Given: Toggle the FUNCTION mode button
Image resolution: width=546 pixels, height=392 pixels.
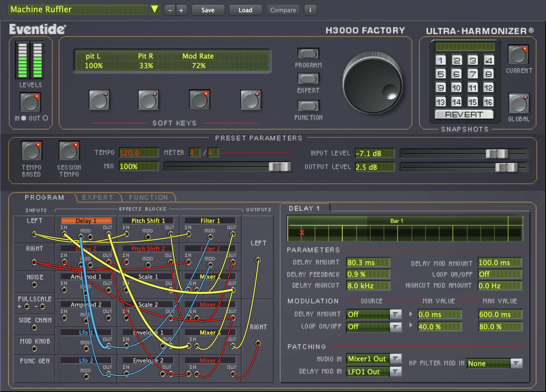Looking at the screenshot, I should 308,106.
